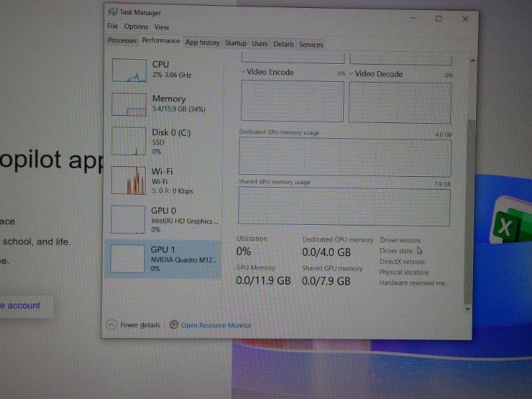Select the Disk 0 (C:) graph thumbnail
Screen dimensions: 532x399
[x=128, y=141]
